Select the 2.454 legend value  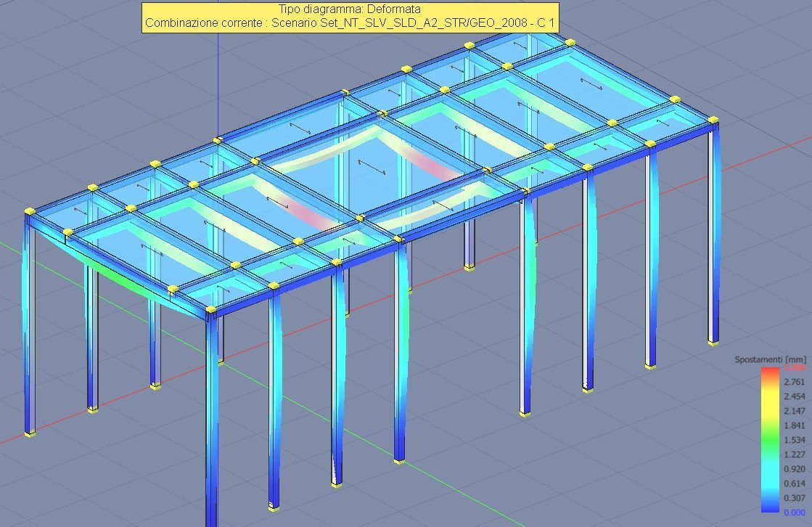click(x=795, y=396)
